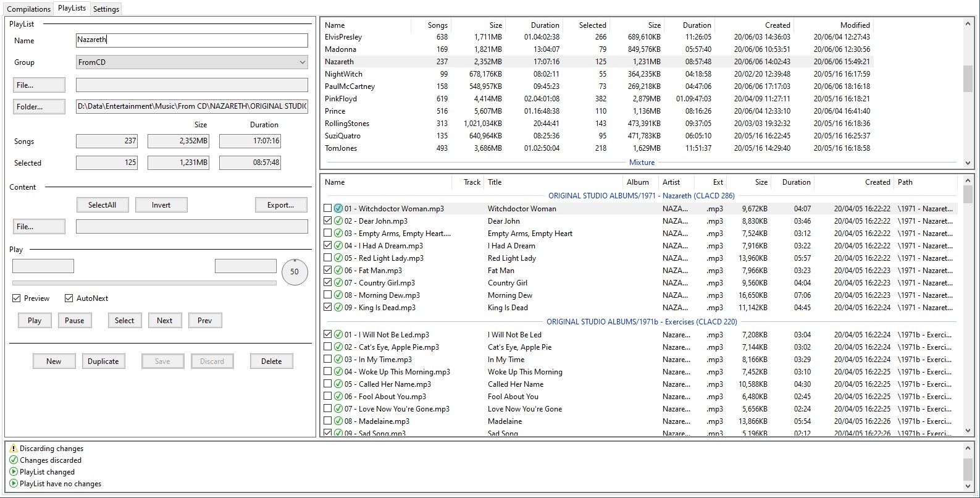980x498 pixels.
Task: Click Export... button
Action: (x=281, y=205)
